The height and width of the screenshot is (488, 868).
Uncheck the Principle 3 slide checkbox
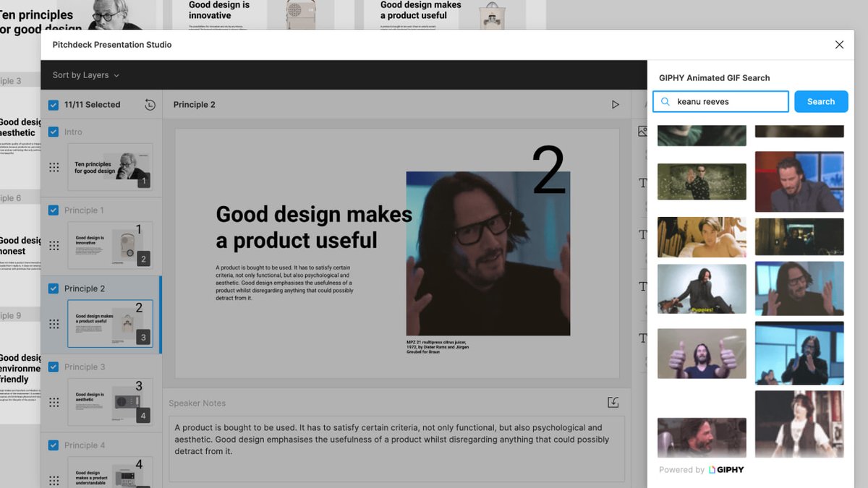[x=54, y=367]
